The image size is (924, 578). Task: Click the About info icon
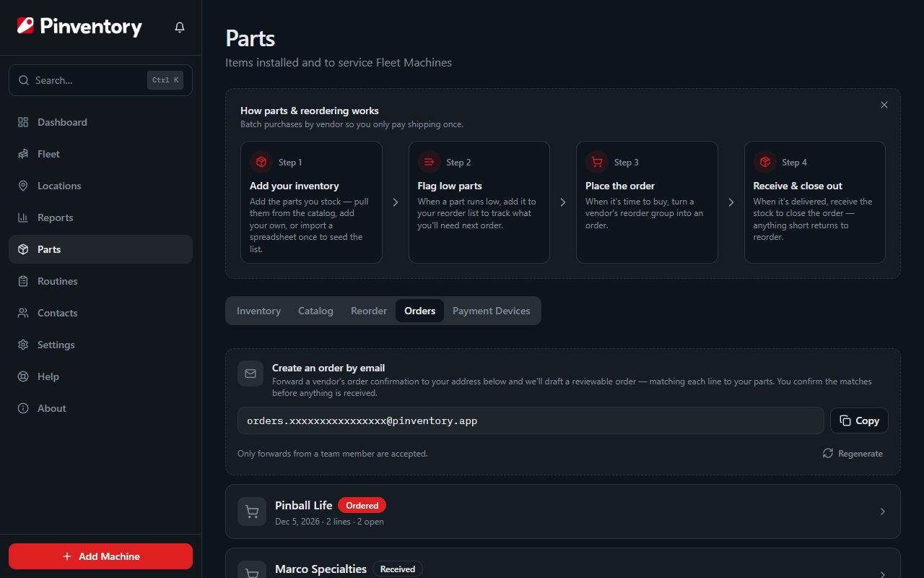(23, 408)
